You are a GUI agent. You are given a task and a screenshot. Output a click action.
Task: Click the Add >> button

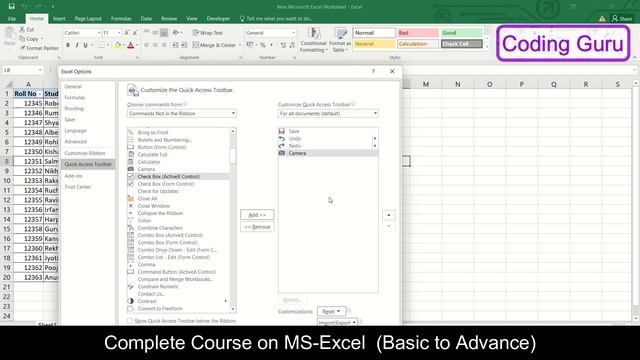coord(257,215)
